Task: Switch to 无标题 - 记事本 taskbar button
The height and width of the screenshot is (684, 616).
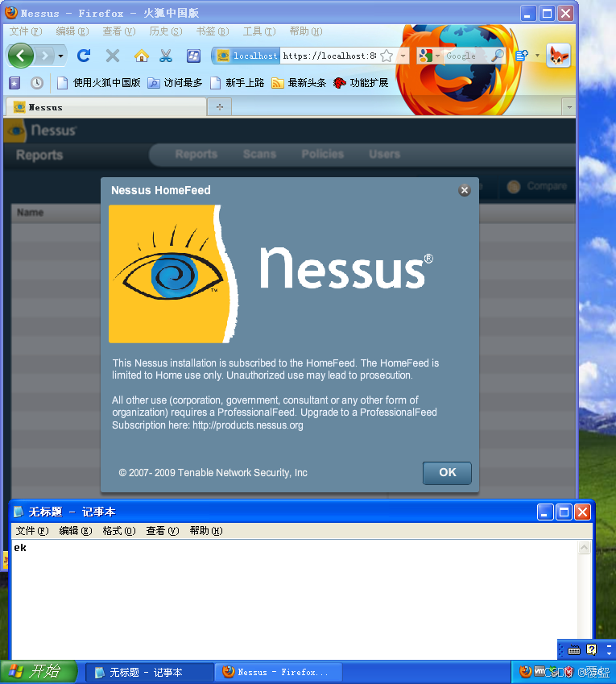Action: pyautogui.click(x=149, y=672)
